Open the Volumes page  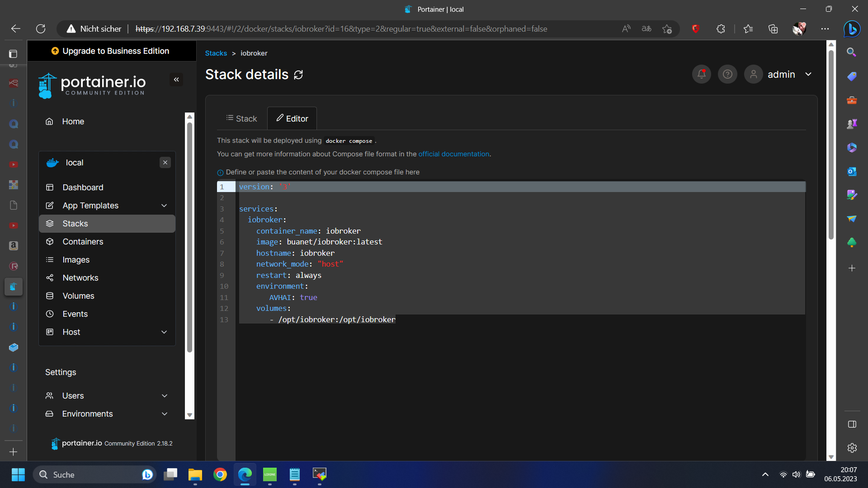pyautogui.click(x=78, y=296)
